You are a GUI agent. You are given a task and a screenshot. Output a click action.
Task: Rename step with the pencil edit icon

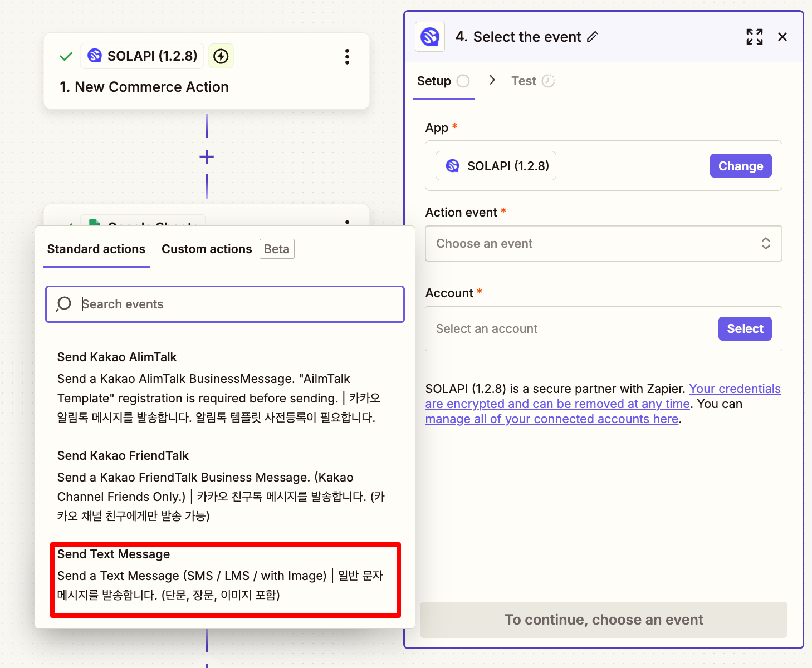593,37
